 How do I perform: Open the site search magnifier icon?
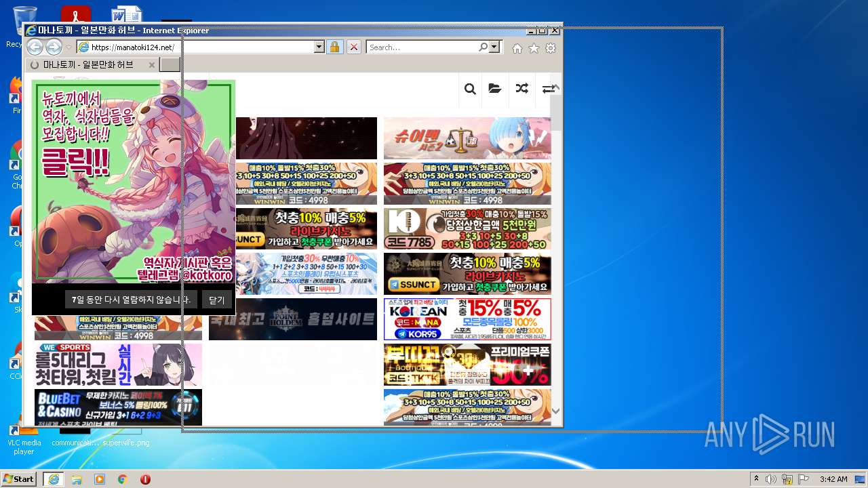click(470, 89)
